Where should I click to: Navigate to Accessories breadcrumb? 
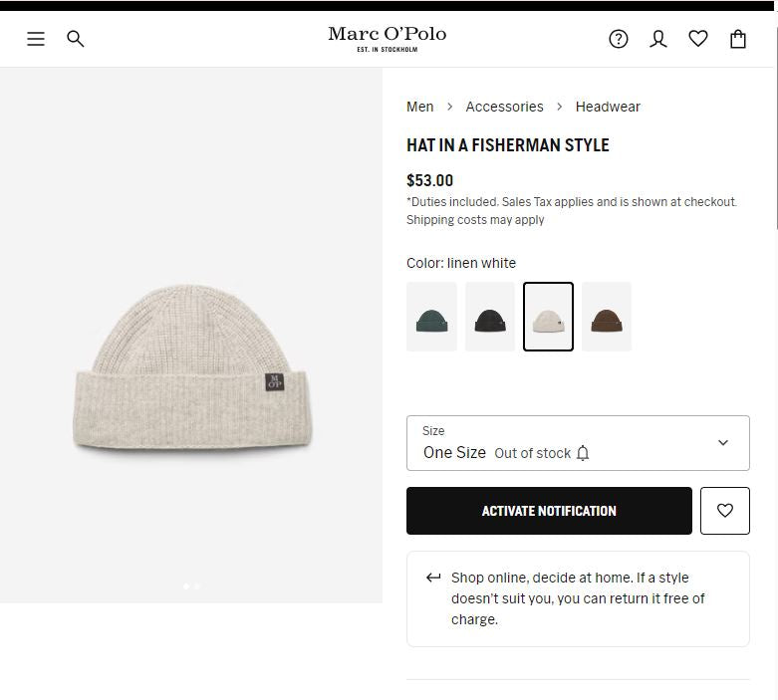(504, 107)
